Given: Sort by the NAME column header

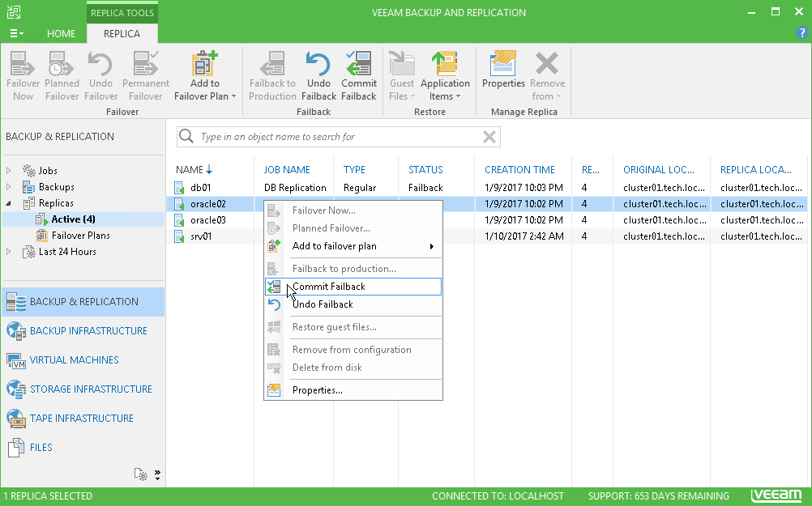Looking at the screenshot, I should tap(190, 170).
